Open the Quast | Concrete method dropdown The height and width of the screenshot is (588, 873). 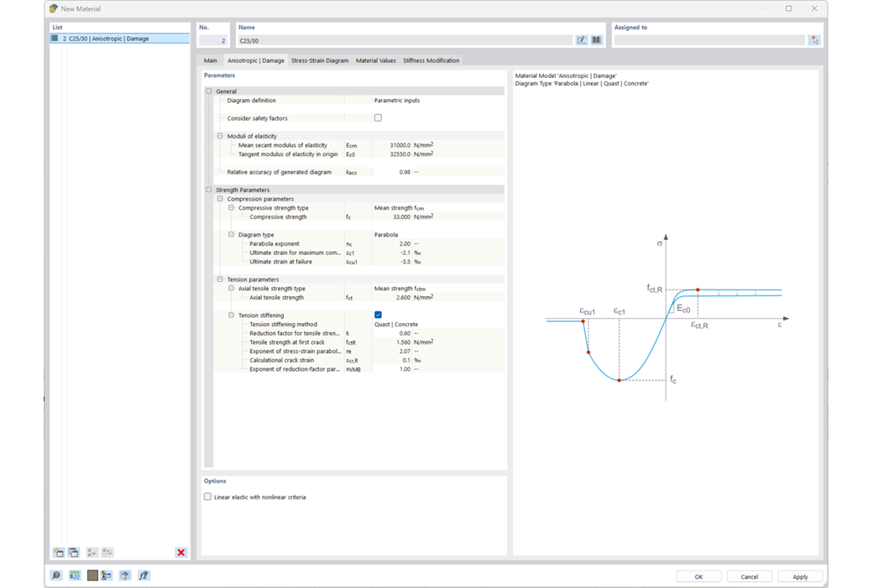(x=438, y=324)
